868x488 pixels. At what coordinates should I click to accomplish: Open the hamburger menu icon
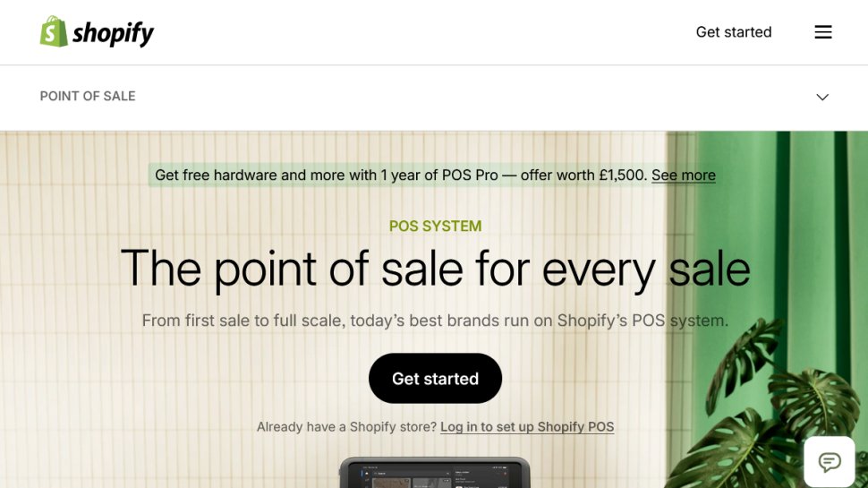(822, 32)
